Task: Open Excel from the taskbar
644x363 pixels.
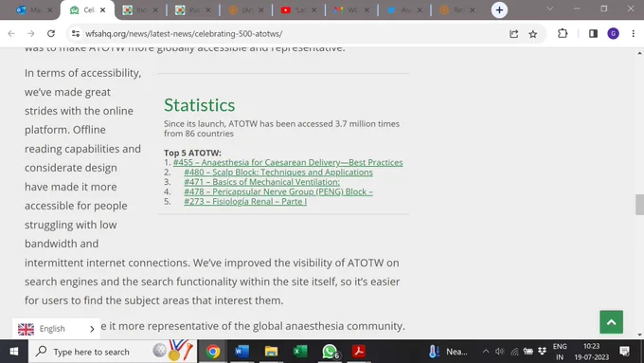Action: click(x=300, y=352)
